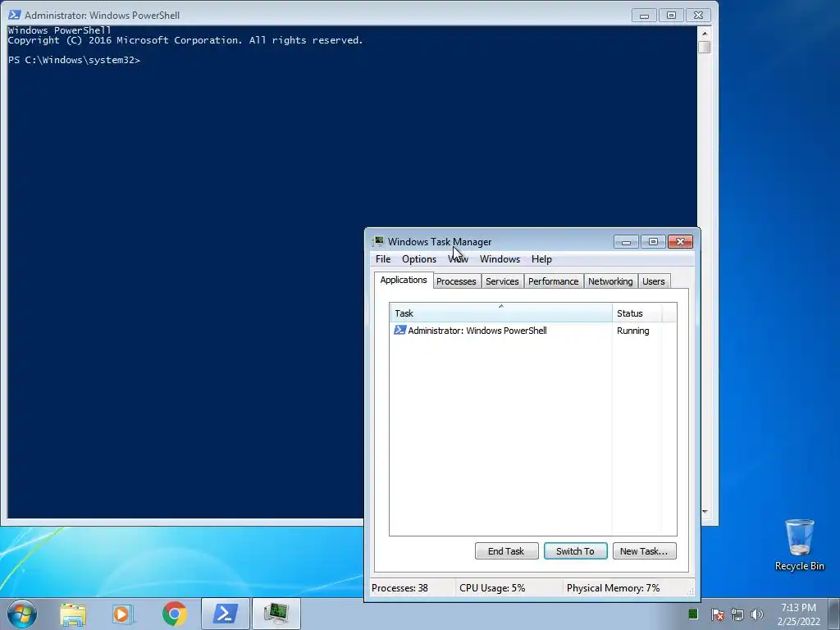Open File Explorer from the taskbar
This screenshot has width=840, height=630.
click(x=73, y=614)
